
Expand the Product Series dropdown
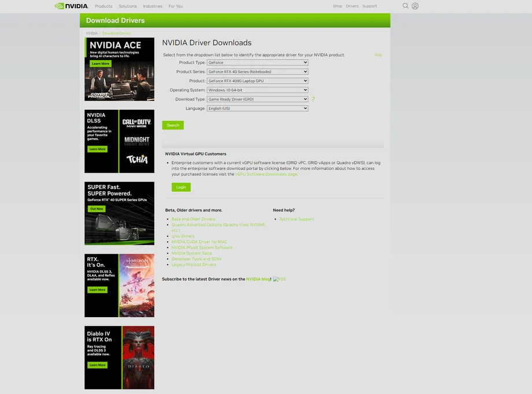click(257, 72)
